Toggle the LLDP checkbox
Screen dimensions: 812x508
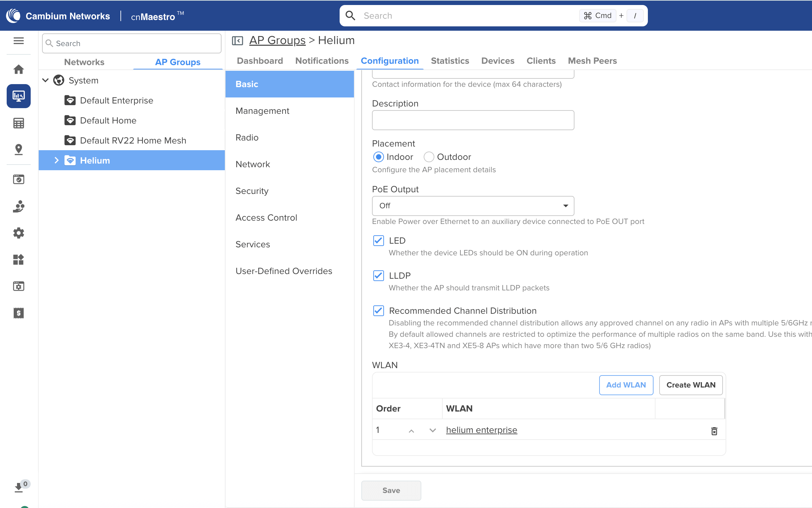click(x=378, y=275)
